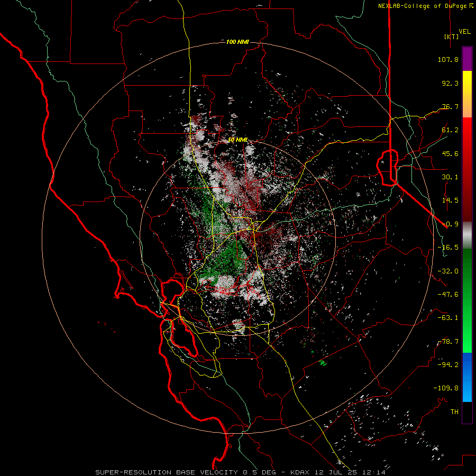476x476 pixels.
Task: Pick the gray near-zero segment of the color bar
Action: [467, 235]
